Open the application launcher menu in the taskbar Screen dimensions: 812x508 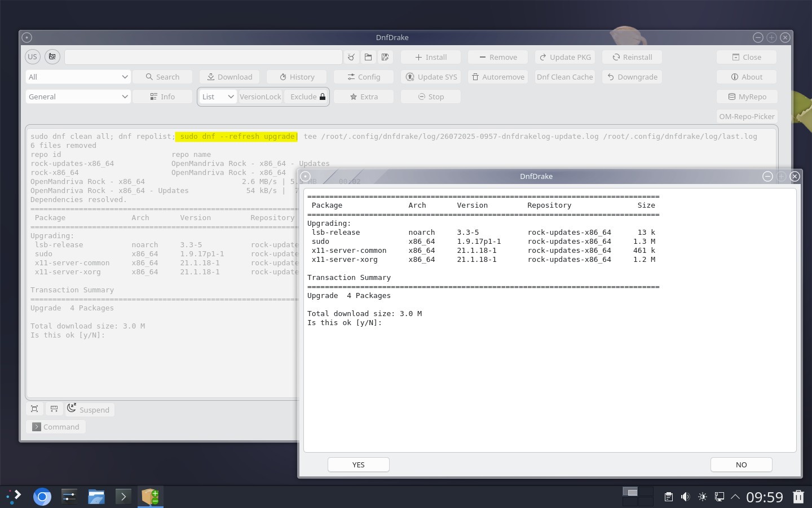pyautogui.click(x=14, y=497)
